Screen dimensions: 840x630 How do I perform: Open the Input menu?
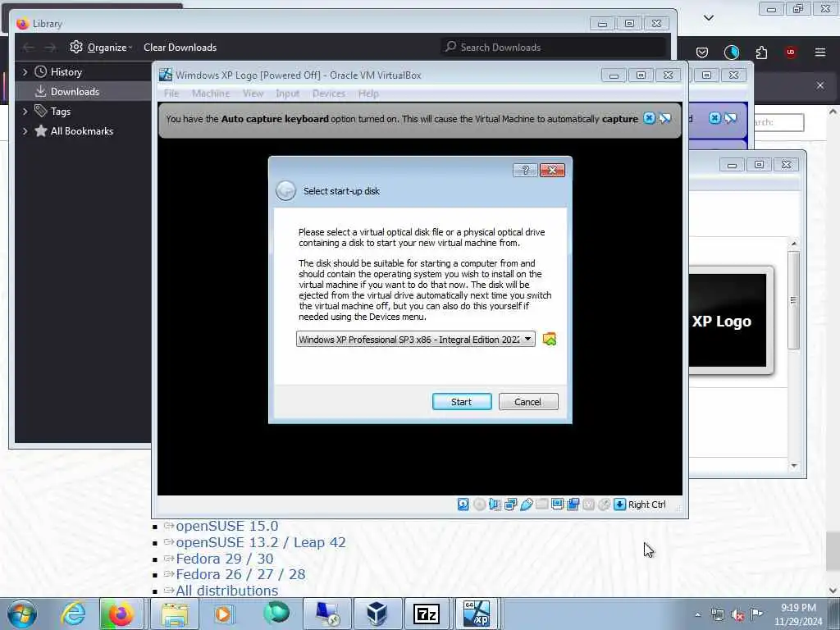tap(287, 94)
